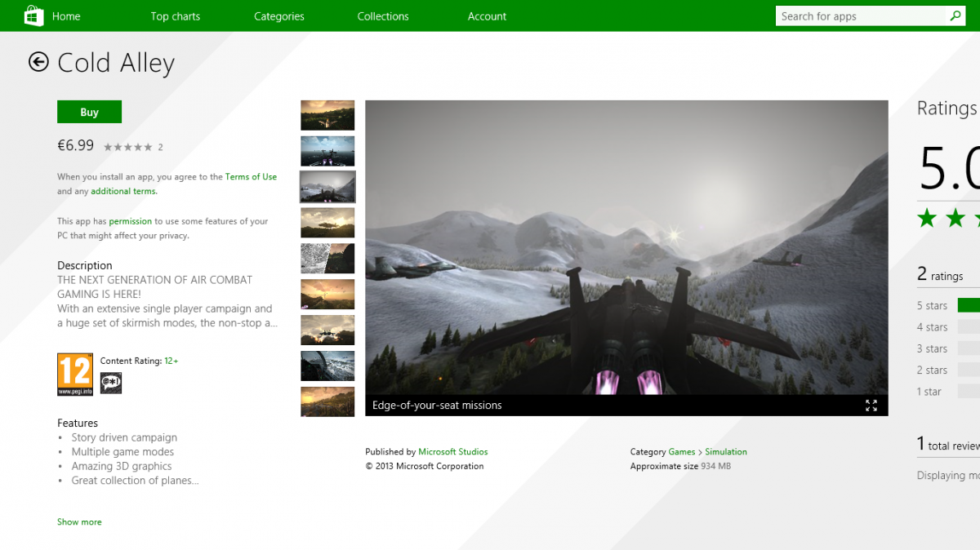The width and height of the screenshot is (980, 550).
Task: Select the sixth screenshot thumbnail
Action: pos(327,294)
